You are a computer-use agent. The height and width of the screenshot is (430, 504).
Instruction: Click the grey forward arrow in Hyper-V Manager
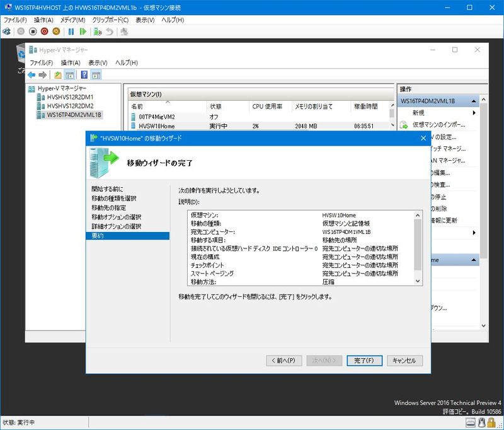point(43,75)
